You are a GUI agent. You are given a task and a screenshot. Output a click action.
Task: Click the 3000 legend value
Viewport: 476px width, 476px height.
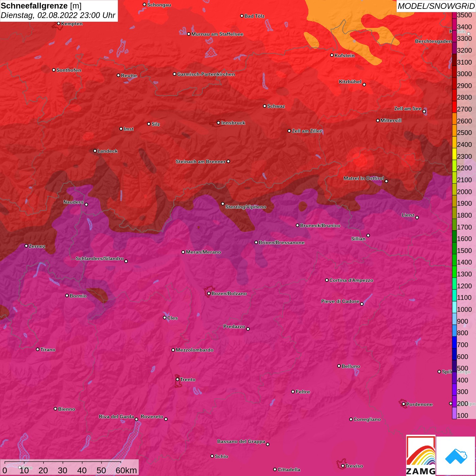(464, 74)
